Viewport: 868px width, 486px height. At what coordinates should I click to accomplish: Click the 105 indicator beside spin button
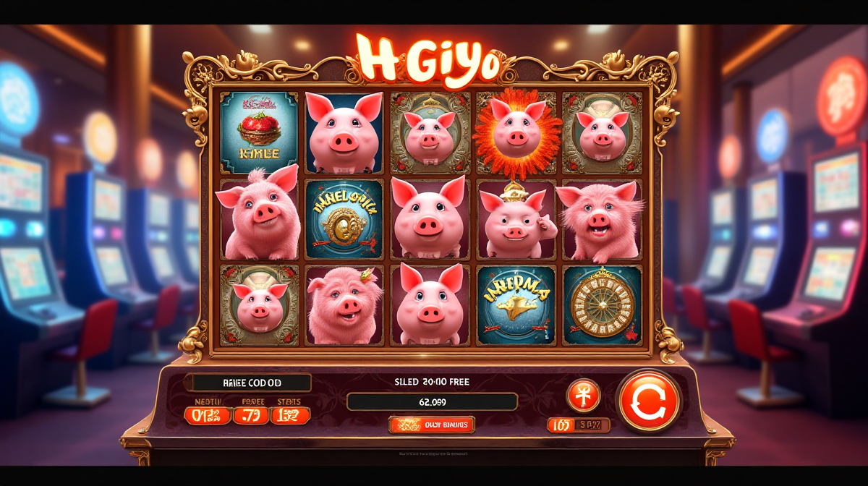click(579, 425)
